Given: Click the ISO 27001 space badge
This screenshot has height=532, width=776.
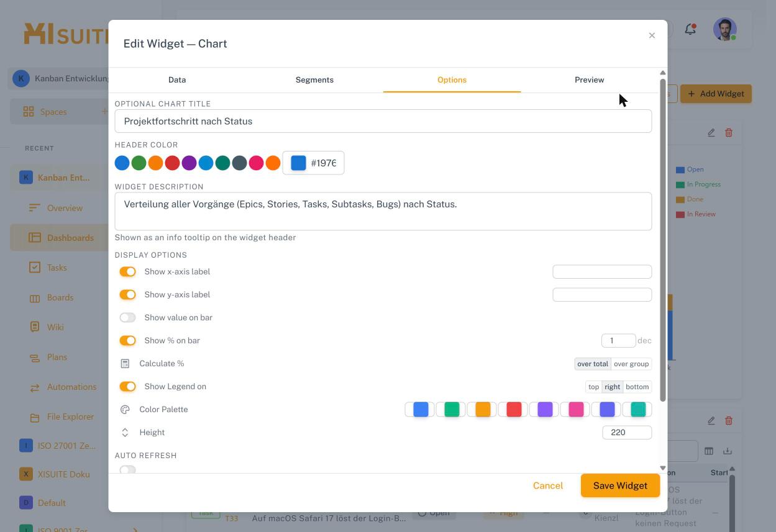Looking at the screenshot, I should [26, 445].
